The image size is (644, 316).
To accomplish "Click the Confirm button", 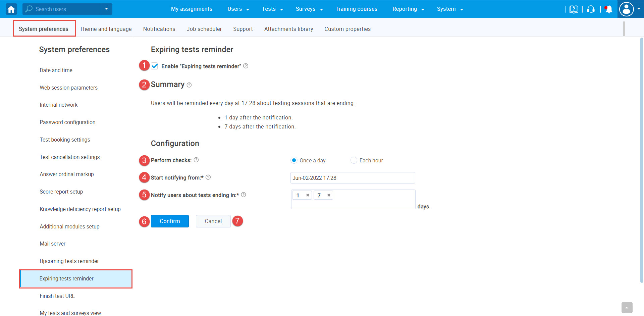I will click(x=169, y=221).
